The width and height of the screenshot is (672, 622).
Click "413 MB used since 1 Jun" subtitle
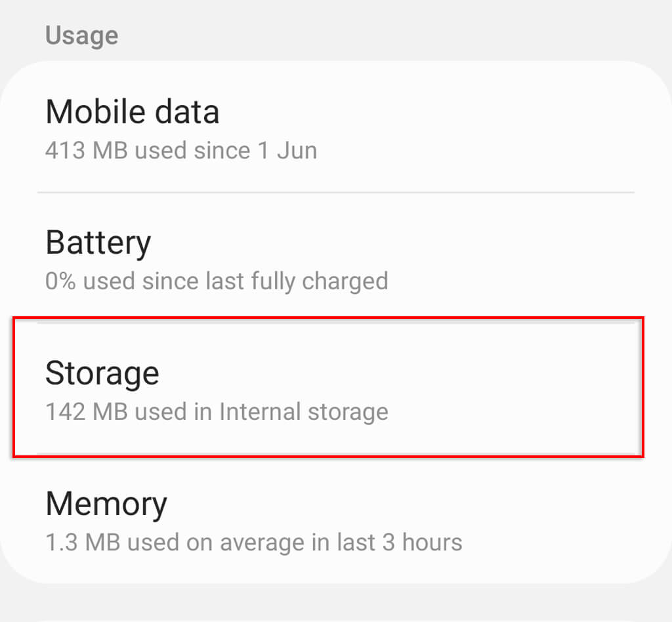180,150
